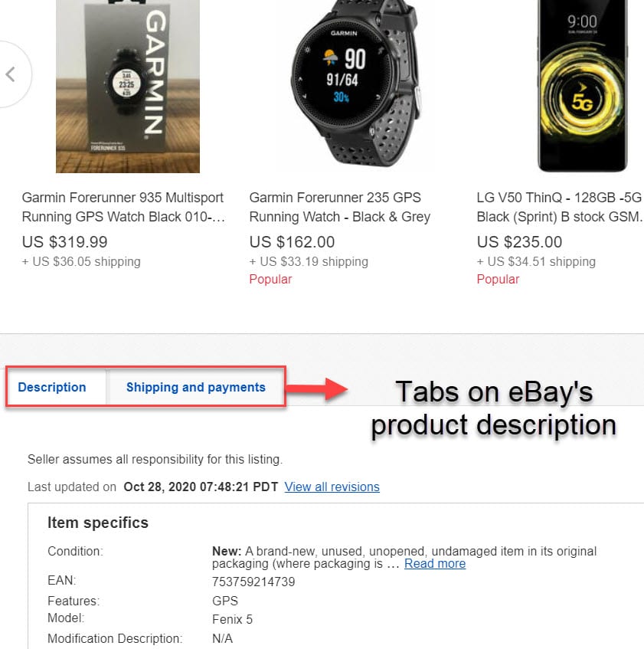Click the Garmin Forerunner 235 listing title
The width and height of the screenshot is (644, 649).
339,207
